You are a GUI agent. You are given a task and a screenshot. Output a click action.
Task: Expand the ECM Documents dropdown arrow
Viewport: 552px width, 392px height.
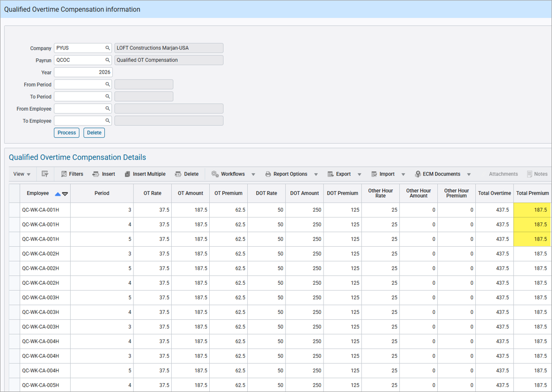click(x=468, y=174)
